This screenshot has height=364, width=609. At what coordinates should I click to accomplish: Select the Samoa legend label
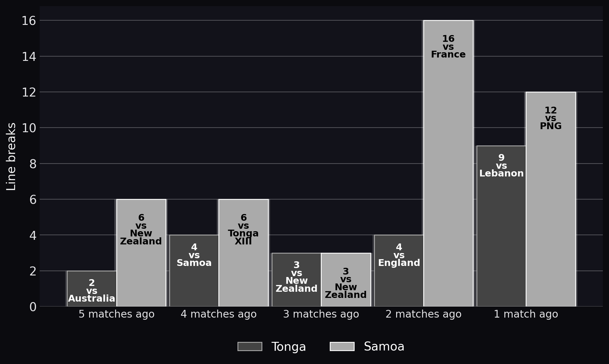[x=384, y=347]
